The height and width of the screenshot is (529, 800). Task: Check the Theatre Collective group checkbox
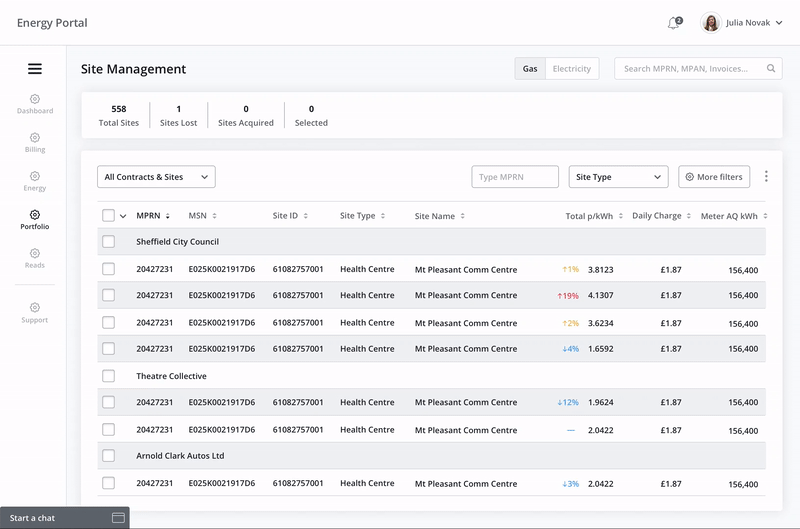[108, 376]
